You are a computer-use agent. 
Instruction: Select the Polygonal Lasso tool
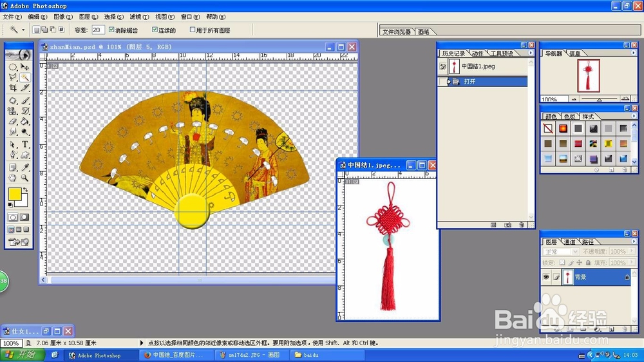click(x=13, y=77)
